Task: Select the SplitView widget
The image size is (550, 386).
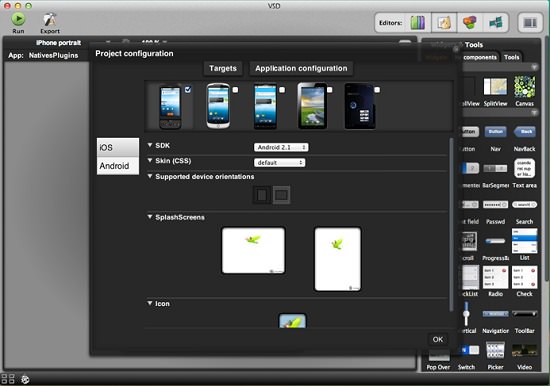Action: click(495, 86)
